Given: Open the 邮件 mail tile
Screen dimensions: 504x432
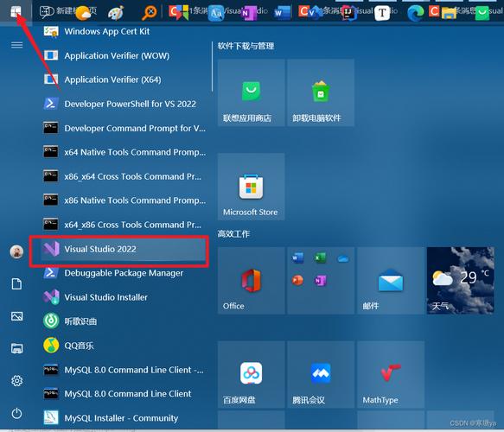Looking at the screenshot, I should click(x=391, y=281).
